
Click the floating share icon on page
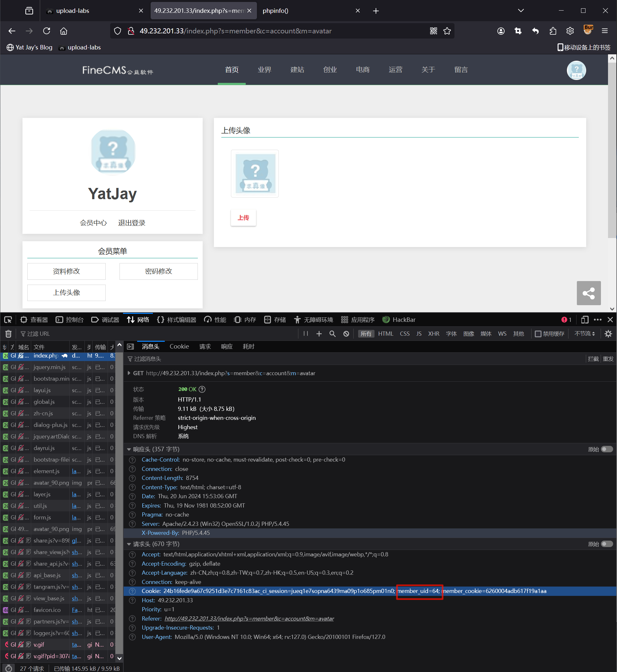pyautogui.click(x=589, y=293)
